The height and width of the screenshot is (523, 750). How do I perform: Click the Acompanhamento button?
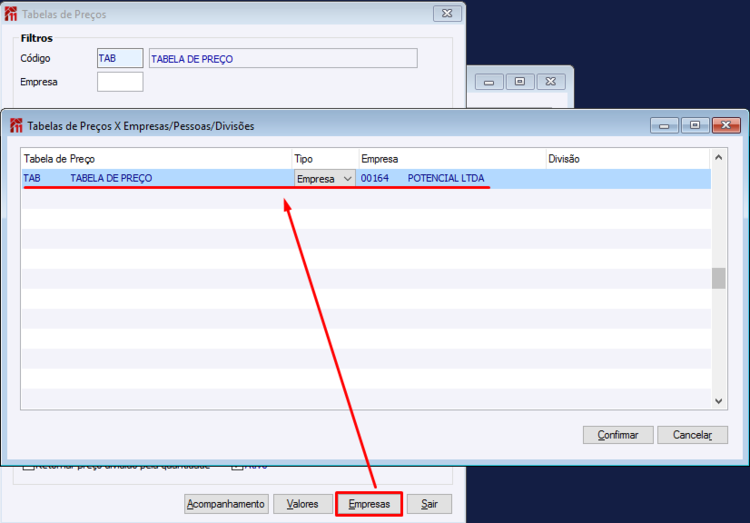(x=226, y=504)
